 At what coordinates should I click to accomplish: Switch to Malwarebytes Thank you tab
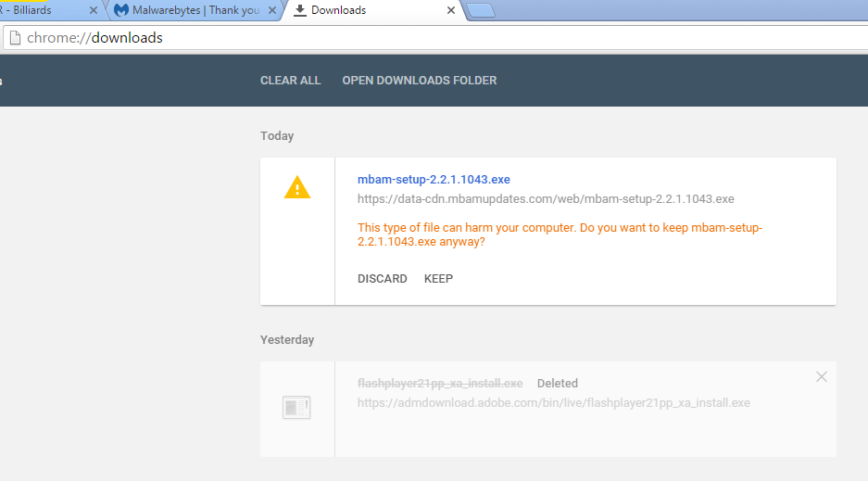point(195,10)
